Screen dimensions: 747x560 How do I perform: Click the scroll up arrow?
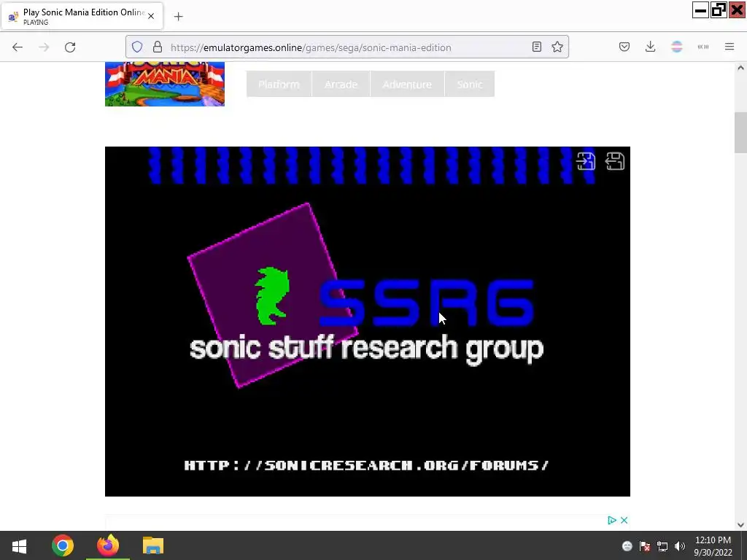click(740, 68)
